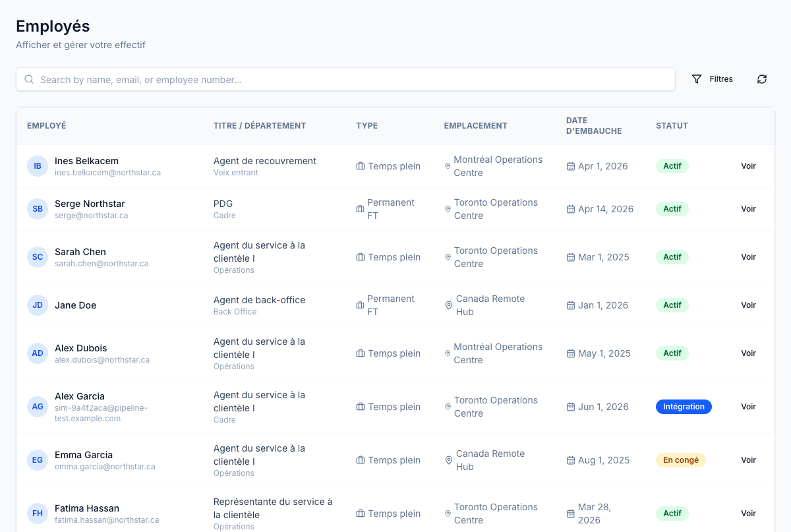Click Représentante du service à la clientèle
Image resolution: width=791 pixels, height=532 pixels.
273,508
